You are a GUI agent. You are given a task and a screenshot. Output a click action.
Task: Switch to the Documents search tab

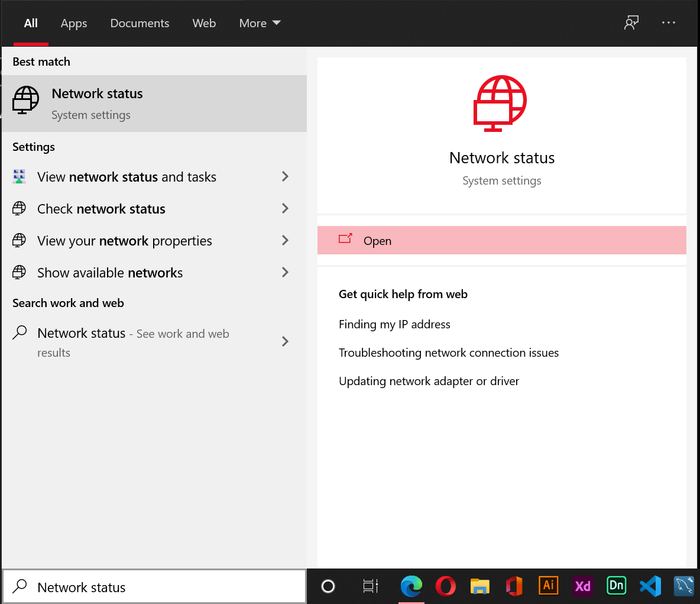tap(140, 23)
